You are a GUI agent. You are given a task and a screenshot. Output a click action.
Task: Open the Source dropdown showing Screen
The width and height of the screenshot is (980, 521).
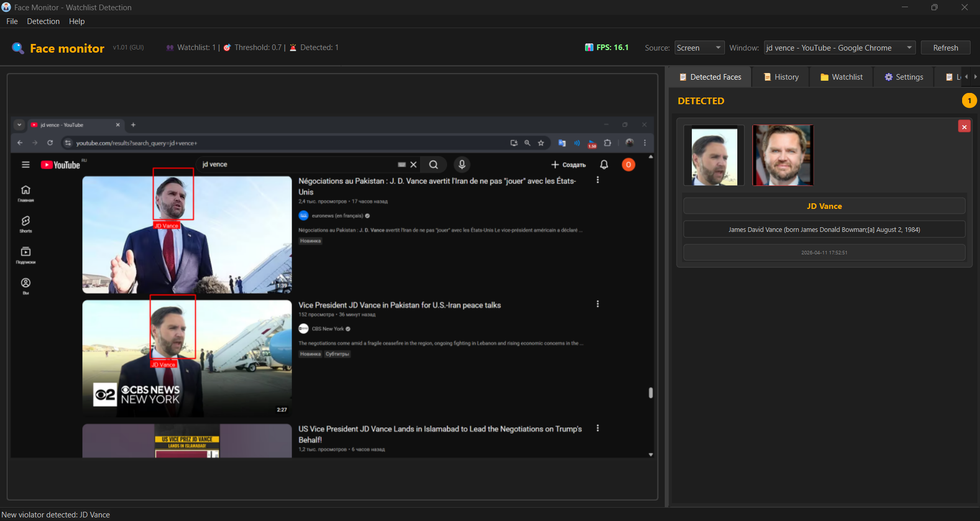(699, 48)
